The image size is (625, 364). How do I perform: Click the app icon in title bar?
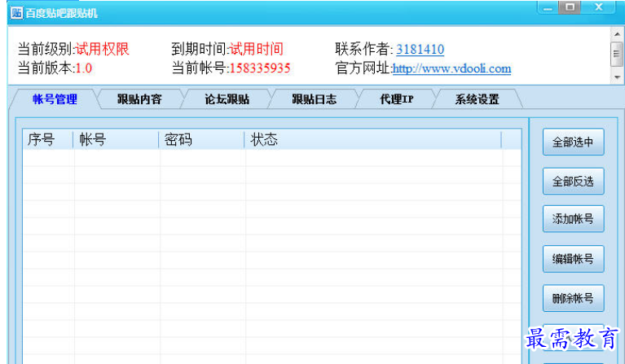coord(16,13)
